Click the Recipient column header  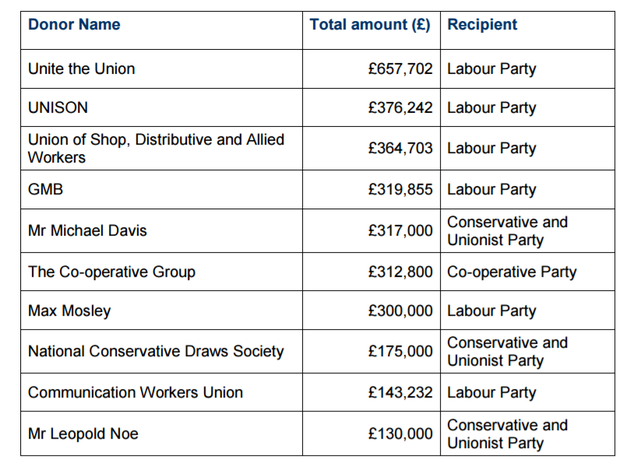pos(482,25)
